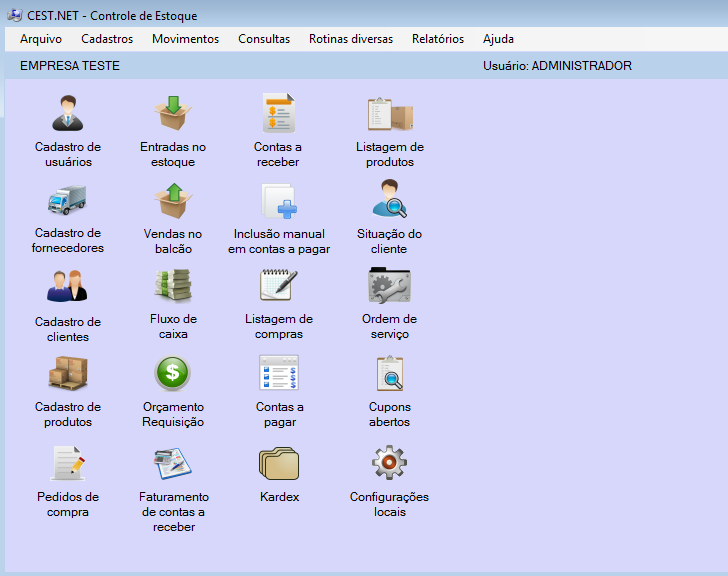Screen dimensions: 728x576
Task: Launch the Listagem de produtos icon
Action: [x=389, y=113]
